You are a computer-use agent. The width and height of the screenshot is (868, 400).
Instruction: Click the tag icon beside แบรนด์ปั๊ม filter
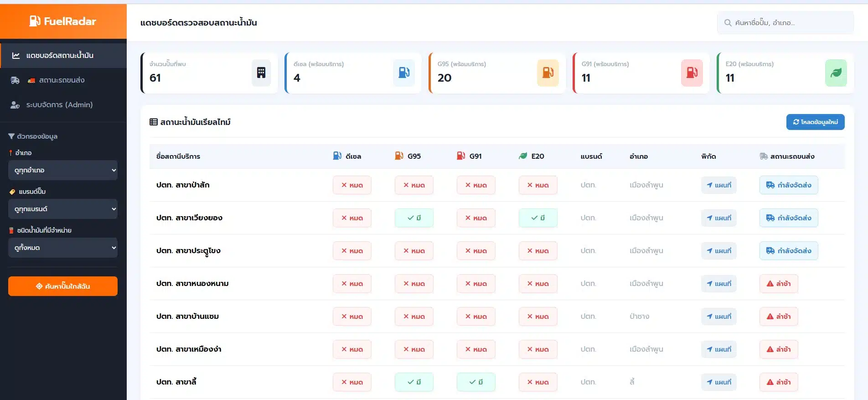(12, 192)
